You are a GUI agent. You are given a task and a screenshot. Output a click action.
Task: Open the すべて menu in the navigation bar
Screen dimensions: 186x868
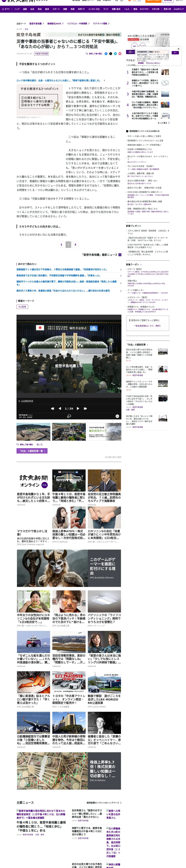coord(6,9)
